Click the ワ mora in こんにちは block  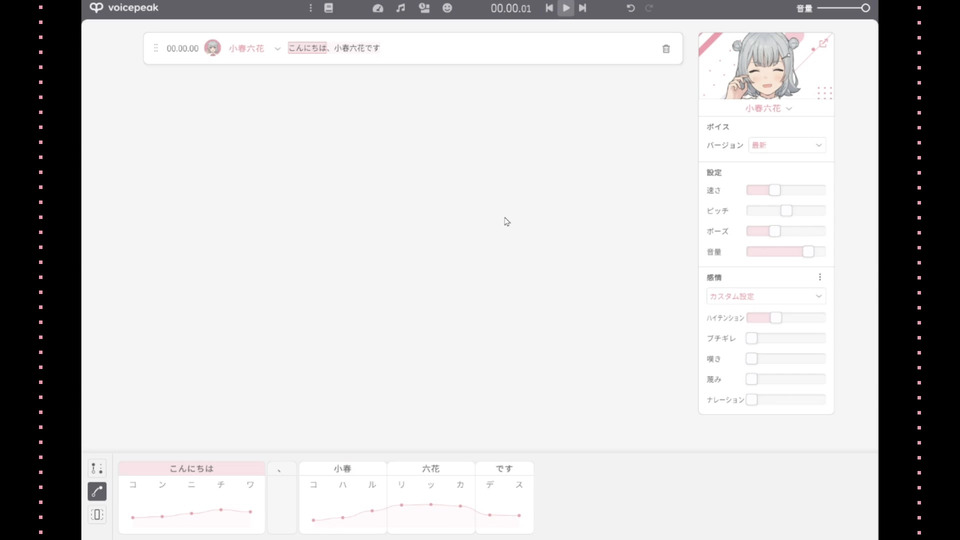[250, 484]
